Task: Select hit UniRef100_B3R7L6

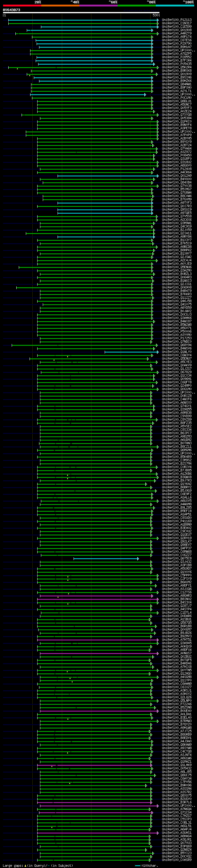Action: [177, 802]
